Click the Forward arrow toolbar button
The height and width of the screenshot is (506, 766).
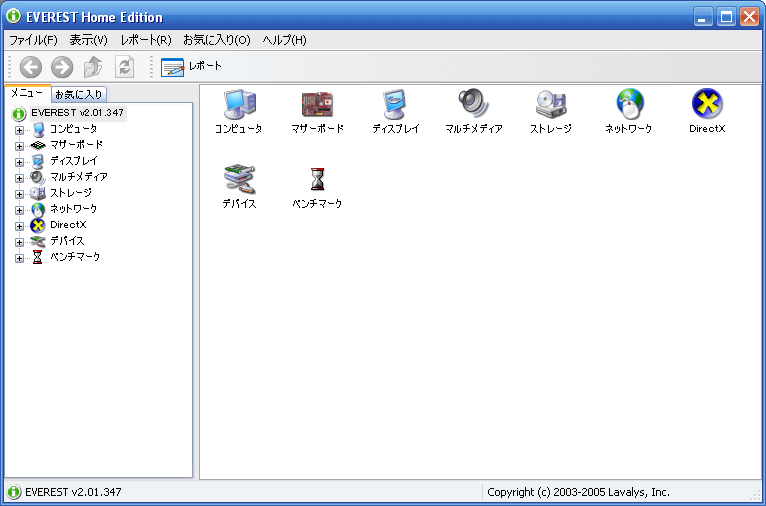[62, 67]
